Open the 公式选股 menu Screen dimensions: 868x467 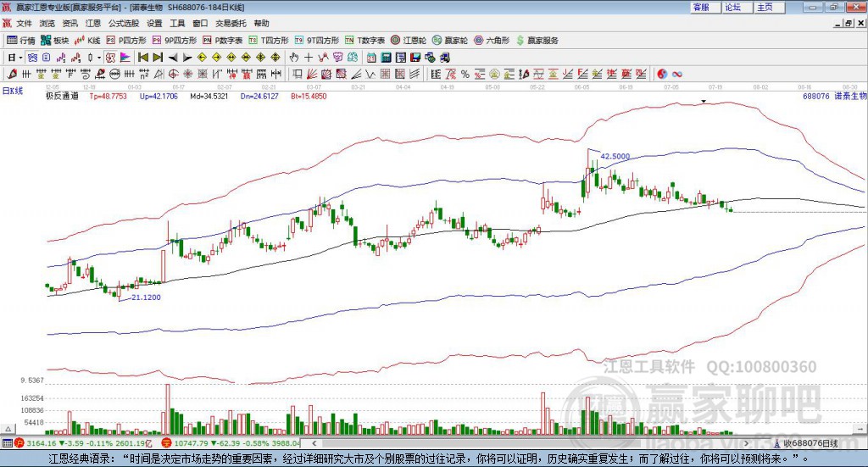tap(124, 23)
